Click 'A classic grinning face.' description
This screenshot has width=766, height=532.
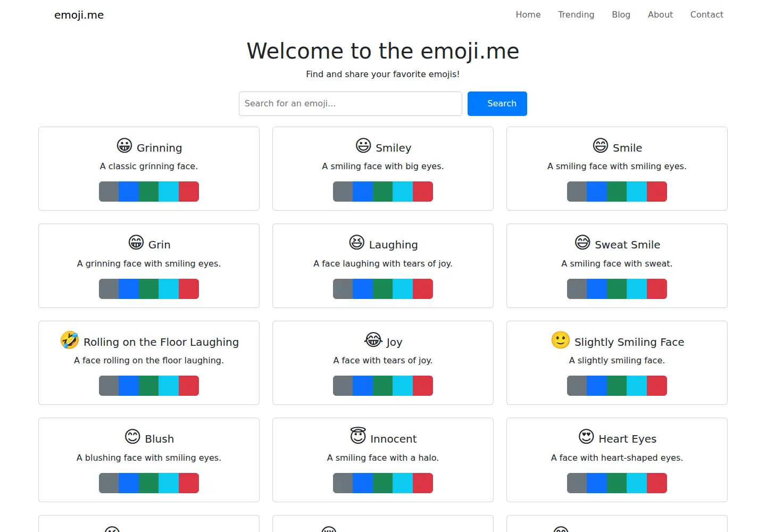tap(149, 166)
